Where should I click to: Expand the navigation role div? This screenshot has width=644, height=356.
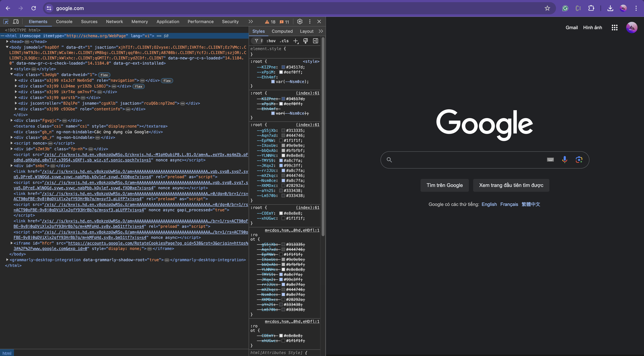[x=16, y=80]
